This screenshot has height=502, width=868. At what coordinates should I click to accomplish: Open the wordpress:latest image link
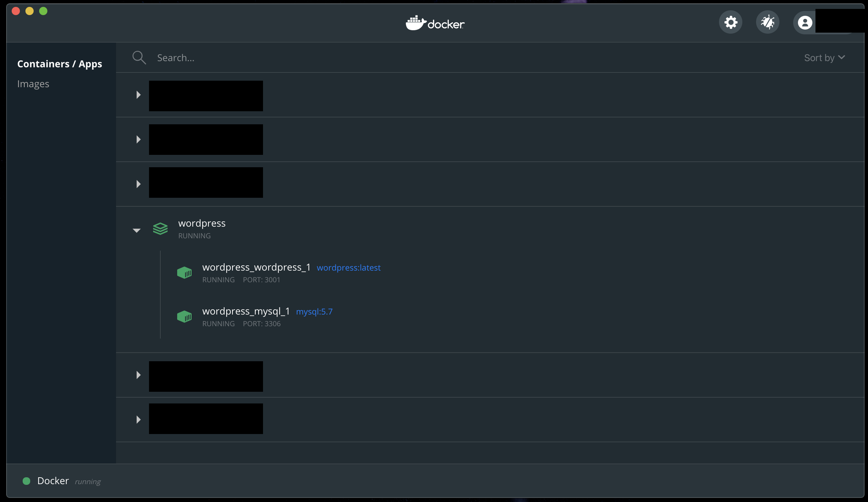[x=349, y=268]
